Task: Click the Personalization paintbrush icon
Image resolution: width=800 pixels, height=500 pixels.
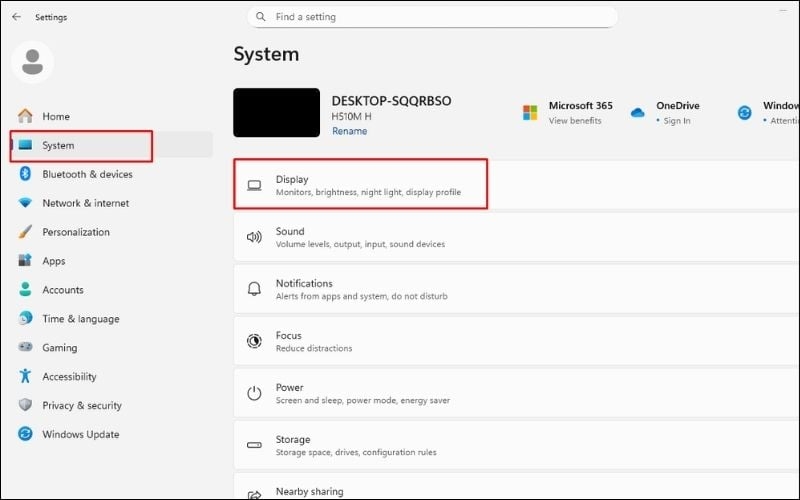Action: (x=25, y=232)
